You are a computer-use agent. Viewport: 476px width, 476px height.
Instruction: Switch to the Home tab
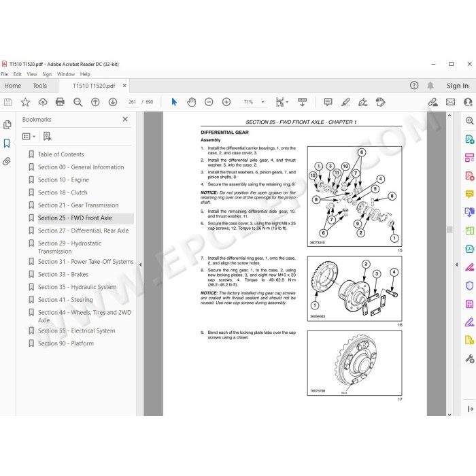(13, 86)
